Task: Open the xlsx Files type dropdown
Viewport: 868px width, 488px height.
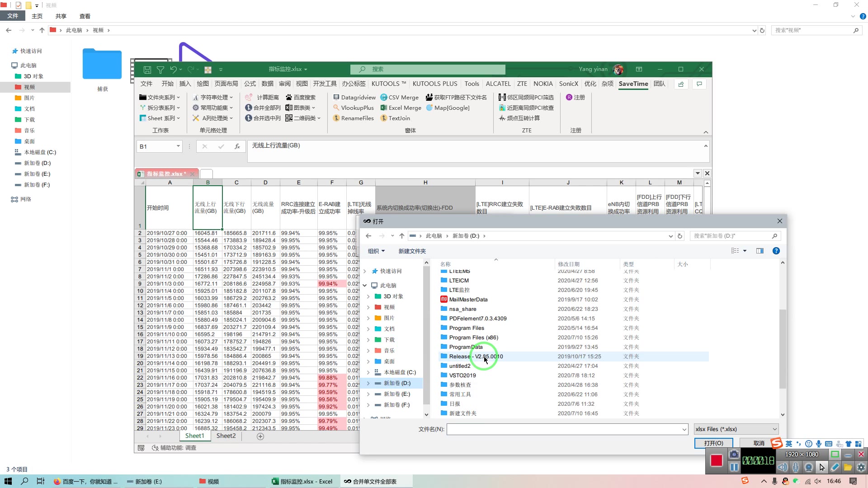Action: click(x=736, y=429)
